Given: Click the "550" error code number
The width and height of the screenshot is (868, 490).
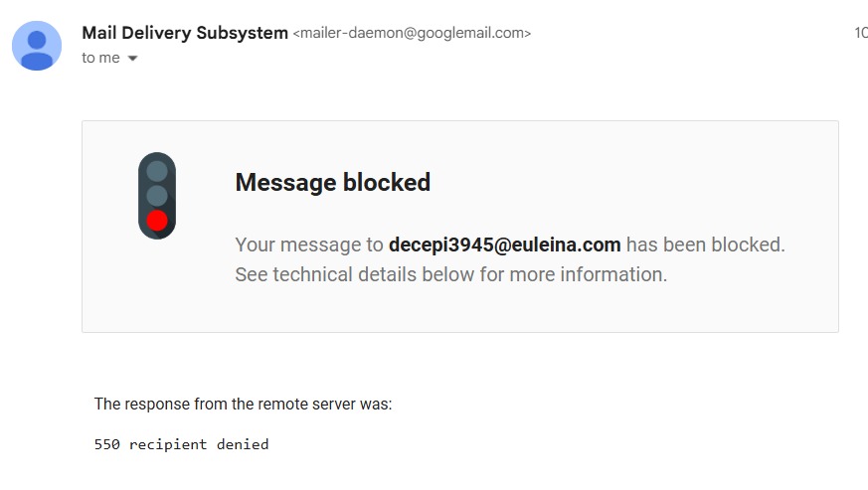Looking at the screenshot, I should tap(107, 444).
